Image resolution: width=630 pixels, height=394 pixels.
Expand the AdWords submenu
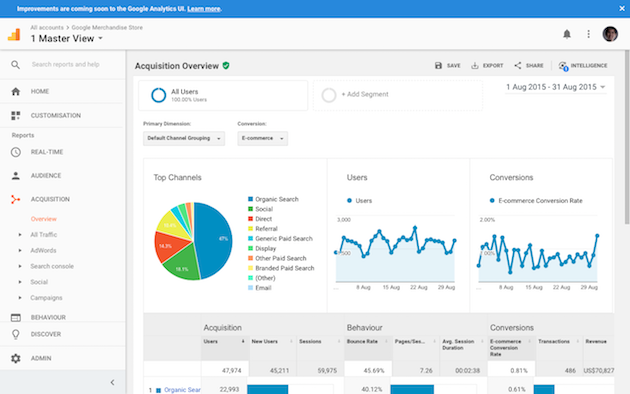click(20, 251)
